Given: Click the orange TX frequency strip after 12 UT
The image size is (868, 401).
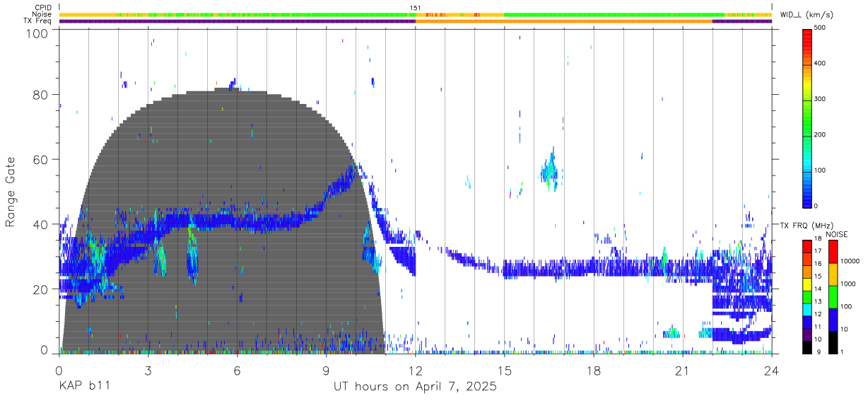Looking at the screenshot, I should (564, 21).
